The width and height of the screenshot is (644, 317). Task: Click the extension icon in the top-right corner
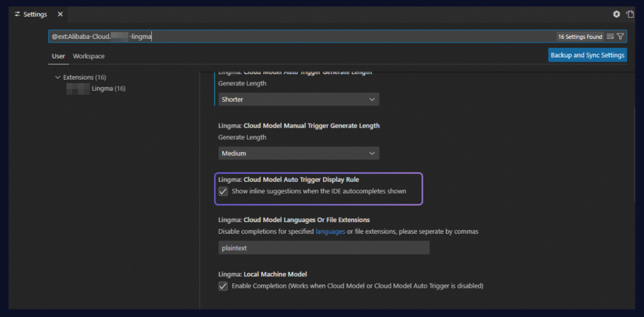(617, 14)
